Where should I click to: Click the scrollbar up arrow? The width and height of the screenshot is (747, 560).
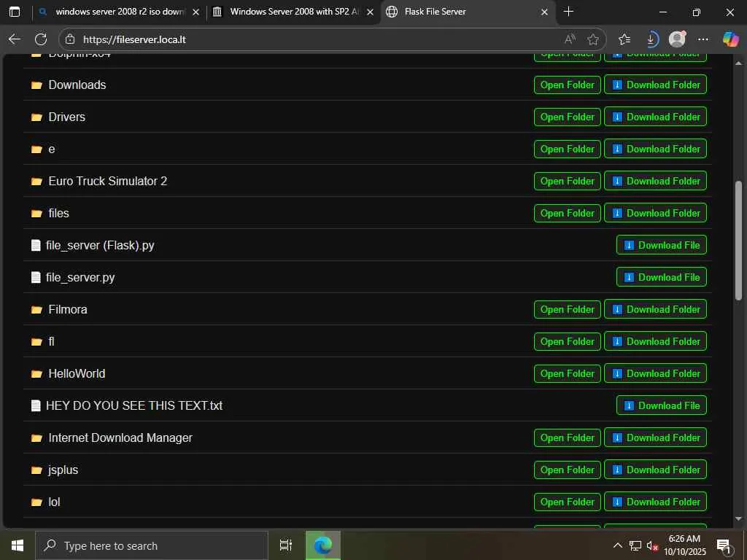[x=738, y=63]
